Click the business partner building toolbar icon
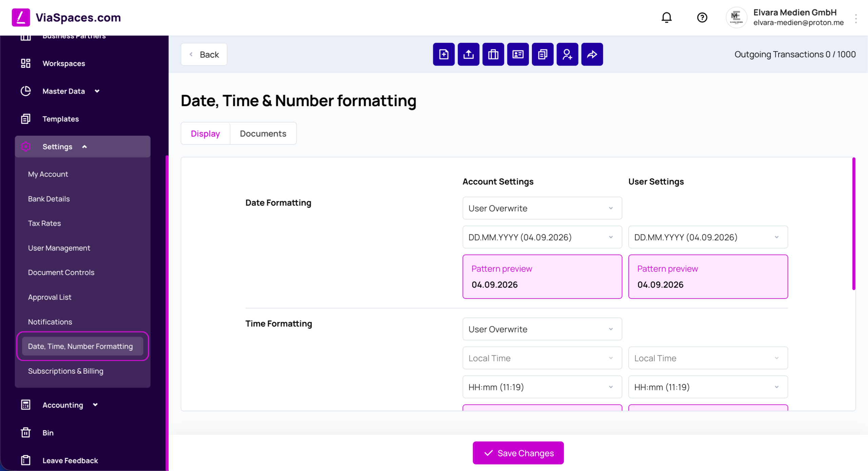868x471 pixels. click(493, 54)
